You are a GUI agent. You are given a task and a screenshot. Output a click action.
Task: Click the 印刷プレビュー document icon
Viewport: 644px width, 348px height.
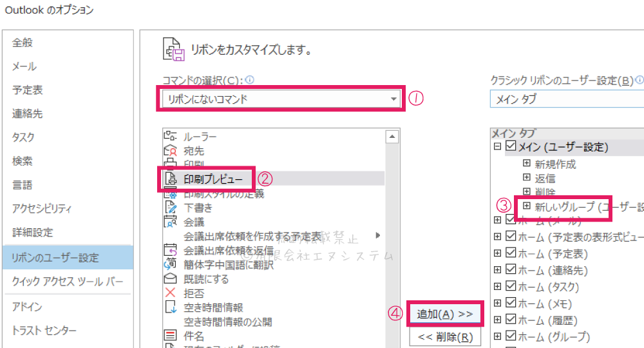[x=170, y=179]
